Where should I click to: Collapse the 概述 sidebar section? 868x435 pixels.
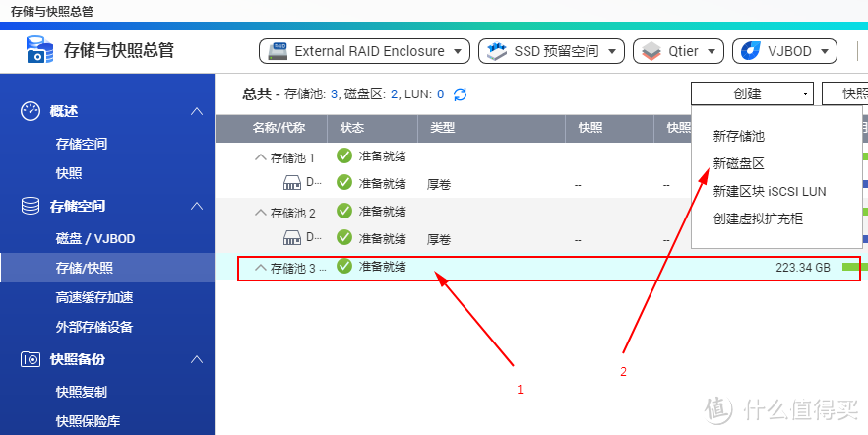197,111
